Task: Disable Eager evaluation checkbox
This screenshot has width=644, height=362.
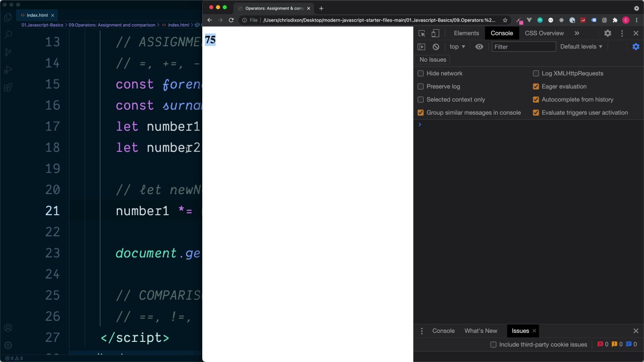Action: click(536, 86)
